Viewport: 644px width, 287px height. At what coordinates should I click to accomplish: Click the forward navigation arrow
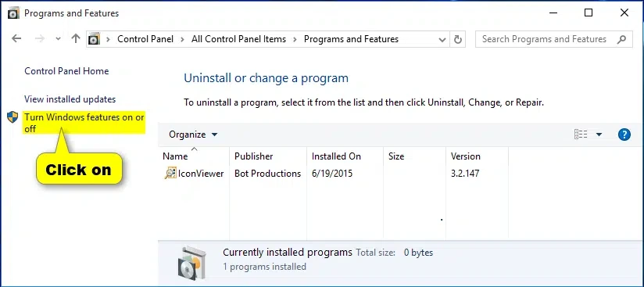40,38
